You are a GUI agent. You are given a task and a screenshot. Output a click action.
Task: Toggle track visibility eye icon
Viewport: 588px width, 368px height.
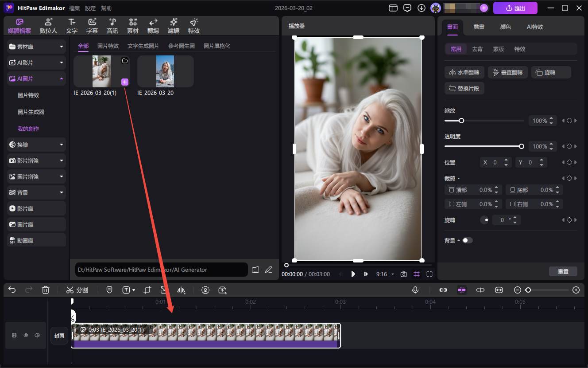click(x=26, y=336)
